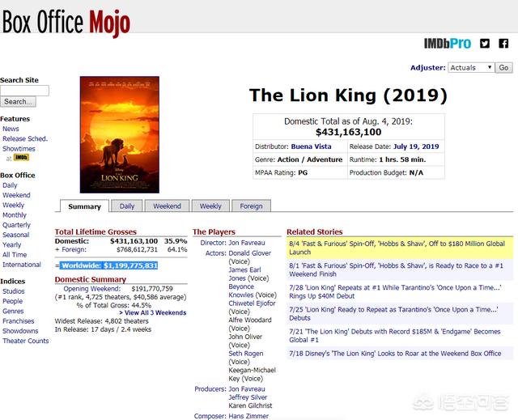The height and width of the screenshot is (420, 518).
Task: Open the Weekly tab
Action: point(210,206)
